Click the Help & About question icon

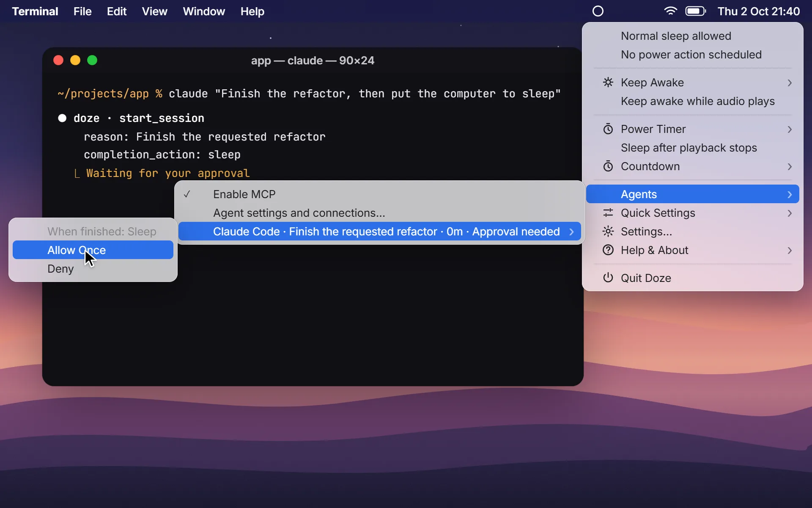[x=608, y=250]
